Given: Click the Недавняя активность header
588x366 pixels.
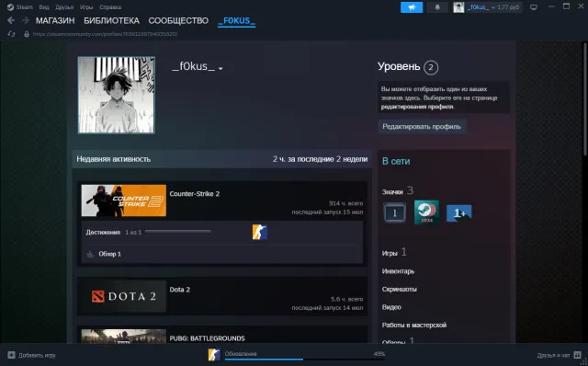Looking at the screenshot, I should [x=113, y=159].
